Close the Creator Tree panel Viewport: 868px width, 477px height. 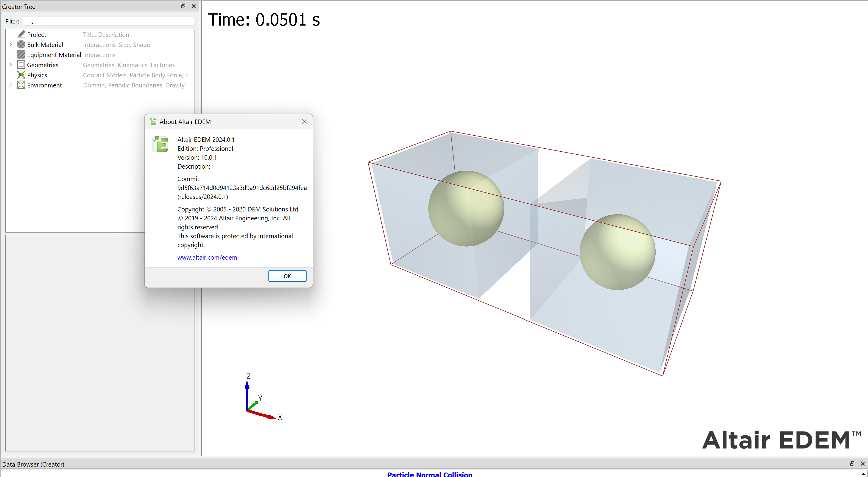tap(194, 6)
